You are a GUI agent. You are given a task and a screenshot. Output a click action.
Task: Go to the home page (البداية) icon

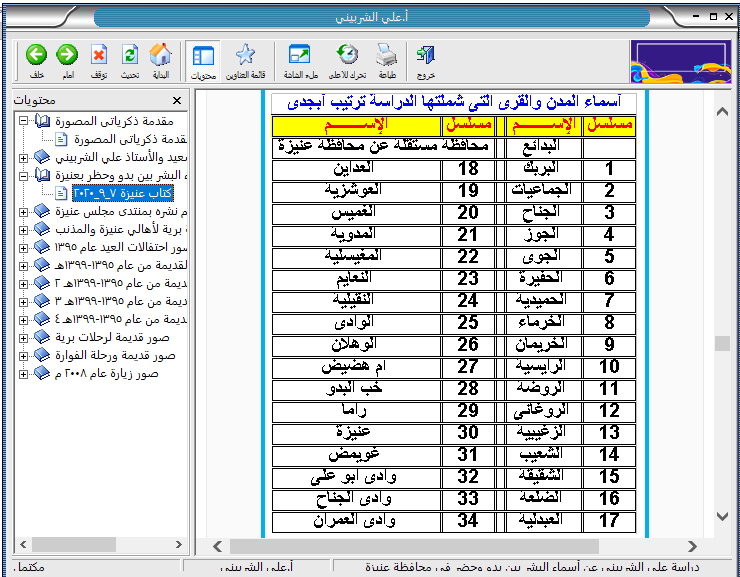click(160, 55)
